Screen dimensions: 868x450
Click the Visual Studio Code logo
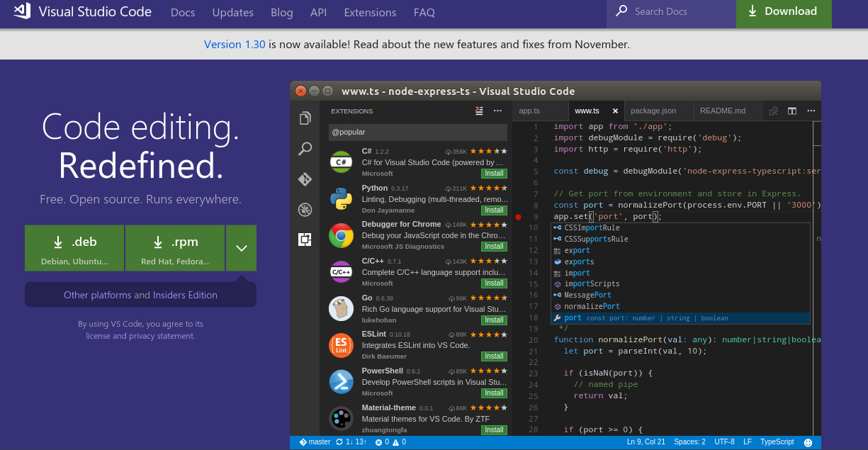coord(22,11)
